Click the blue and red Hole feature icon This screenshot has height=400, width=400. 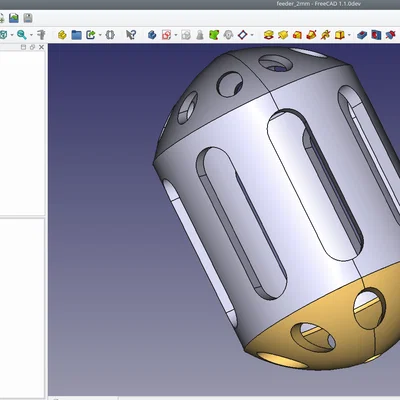click(376, 35)
